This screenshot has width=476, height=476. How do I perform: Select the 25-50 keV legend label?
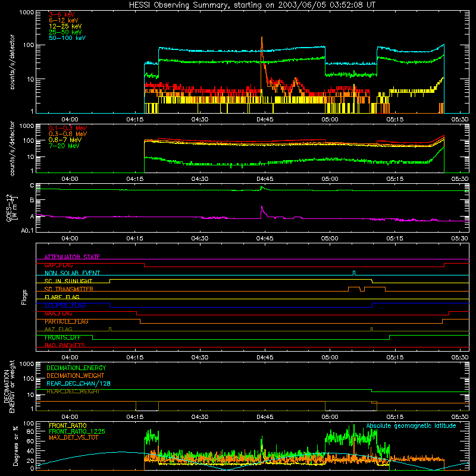tap(65, 32)
